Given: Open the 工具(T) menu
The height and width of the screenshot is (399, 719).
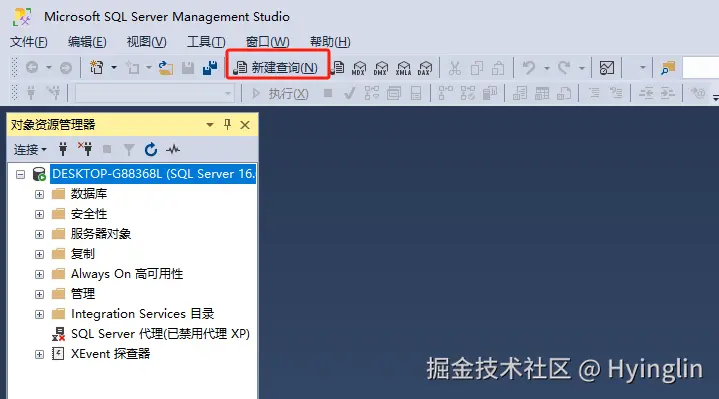Looking at the screenshot, I should [206, 42].
